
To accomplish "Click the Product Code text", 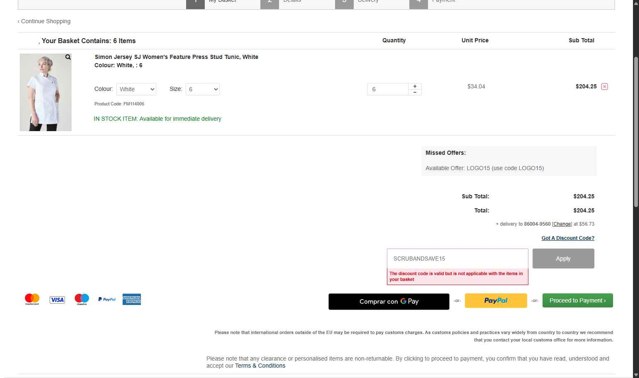I will [x=119, y=104].
